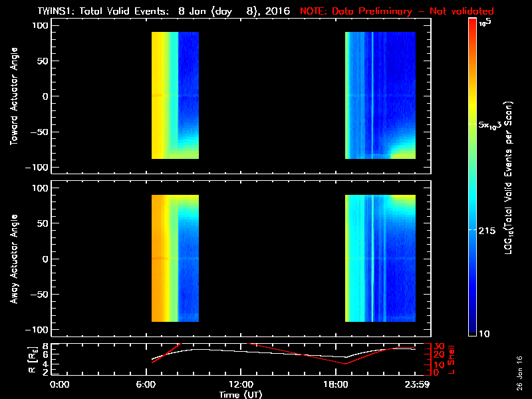Click the -50 tick label on the Away Actuator axis
The image size is (532, 399).
coord(41,294)
